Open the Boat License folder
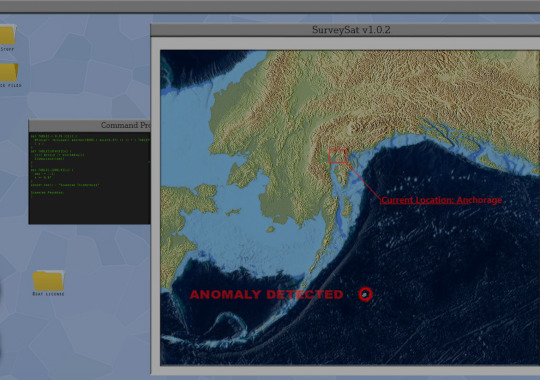 tap(48, 281)
